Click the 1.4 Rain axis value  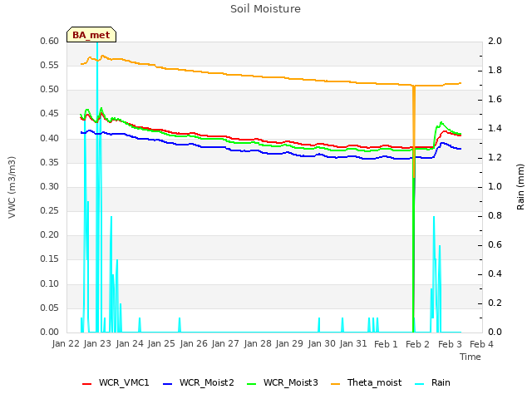[x=495, y=129]
